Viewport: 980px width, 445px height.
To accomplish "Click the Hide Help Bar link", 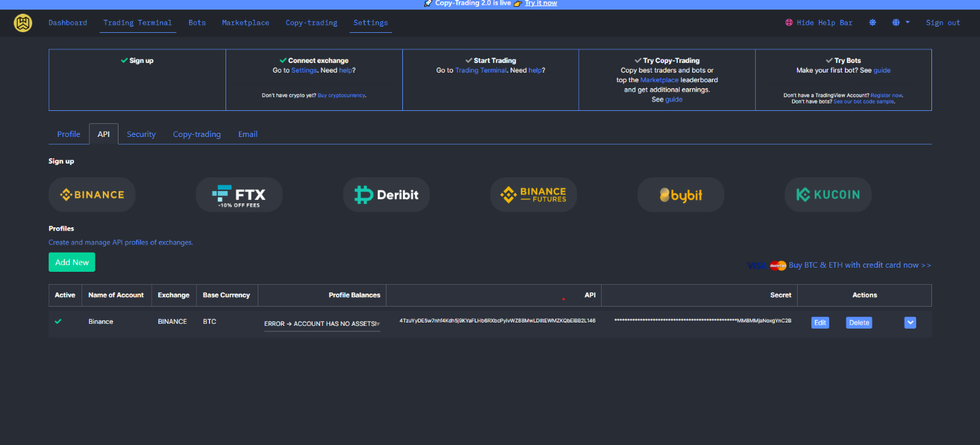I will coord(824,23).
